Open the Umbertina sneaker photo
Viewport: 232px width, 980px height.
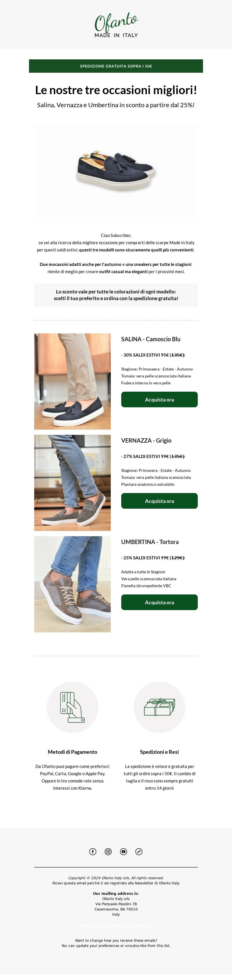click(x=72, y=584)
